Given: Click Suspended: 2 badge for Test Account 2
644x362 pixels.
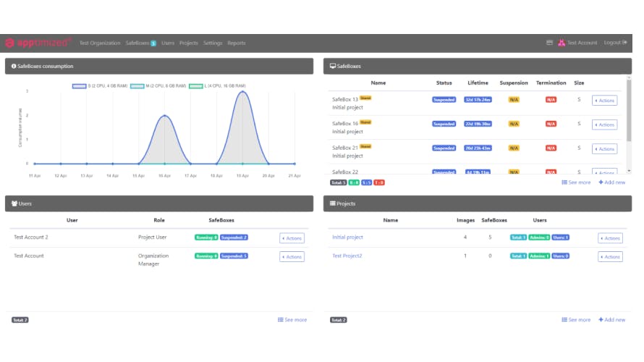Looking at the screenshot, I should [234, 237].
